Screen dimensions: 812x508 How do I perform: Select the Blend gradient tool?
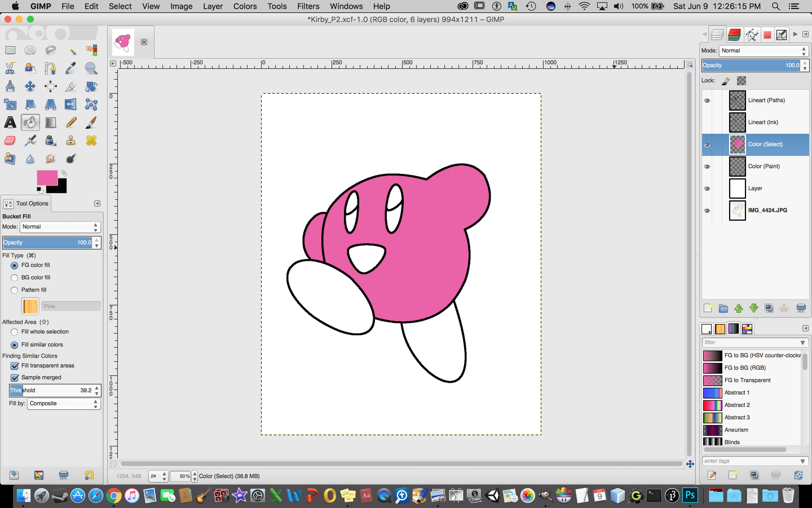[51, 122]
